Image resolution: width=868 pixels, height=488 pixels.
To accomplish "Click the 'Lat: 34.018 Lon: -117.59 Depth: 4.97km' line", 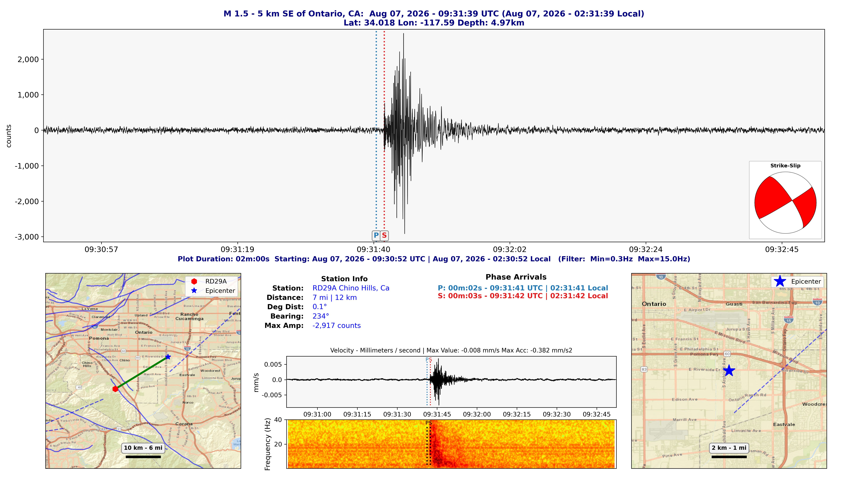I will 434,23.
